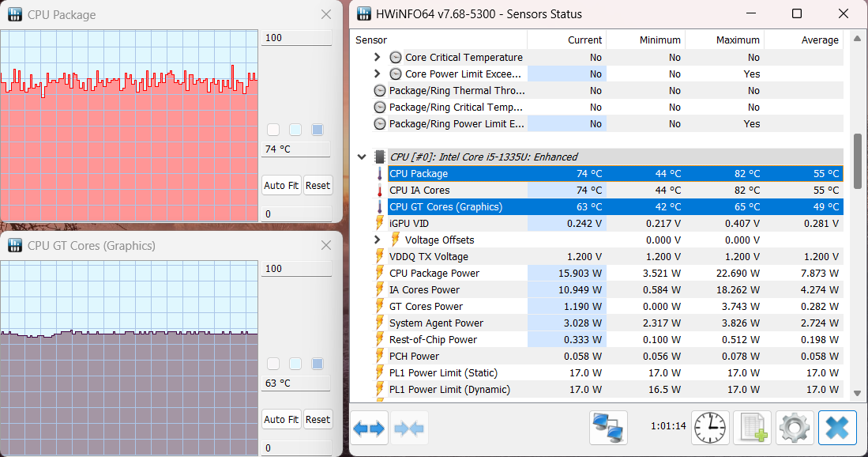
Task: Click the HWiNFO64 title bar app icon
Action: [x=363, y=14]
